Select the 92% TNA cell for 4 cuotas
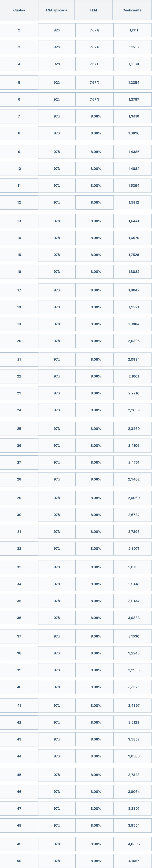The image size is (158, 868). 57,64
